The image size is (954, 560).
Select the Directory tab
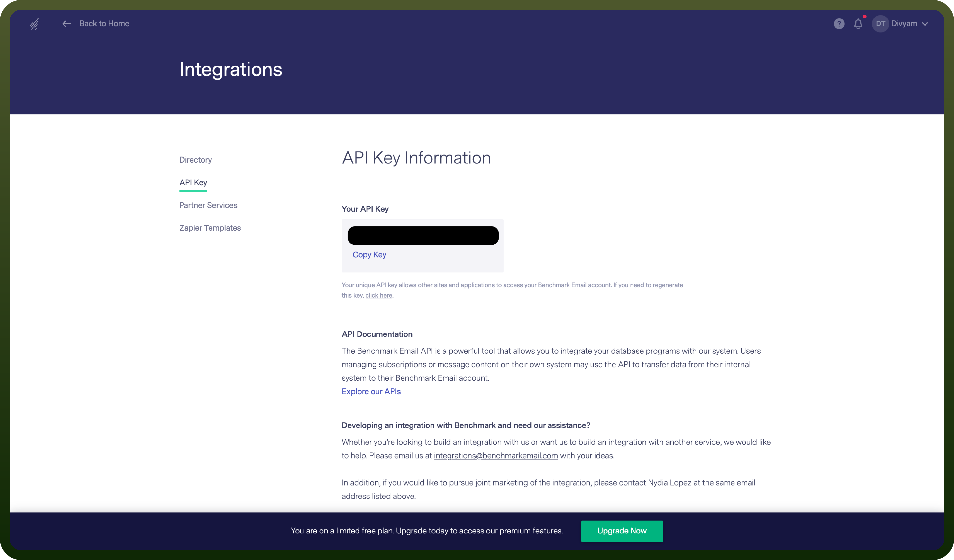pos(195,160)
